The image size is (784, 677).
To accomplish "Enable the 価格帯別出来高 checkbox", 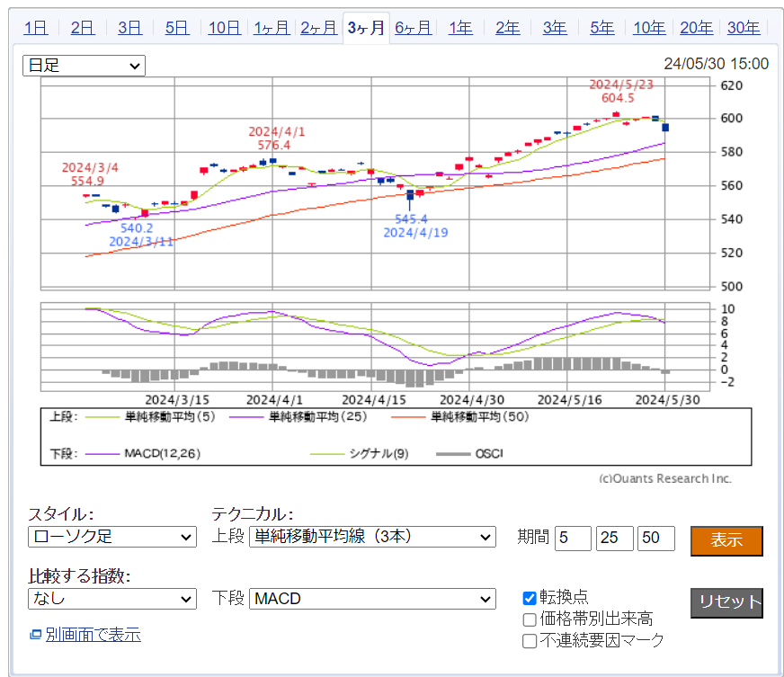I will 530,619.
